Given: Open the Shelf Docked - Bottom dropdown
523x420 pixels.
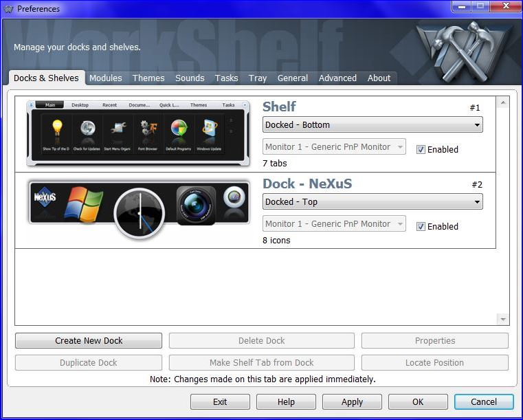Looking at the screenshot, I should pyautogui.click(x=372, y=124).
